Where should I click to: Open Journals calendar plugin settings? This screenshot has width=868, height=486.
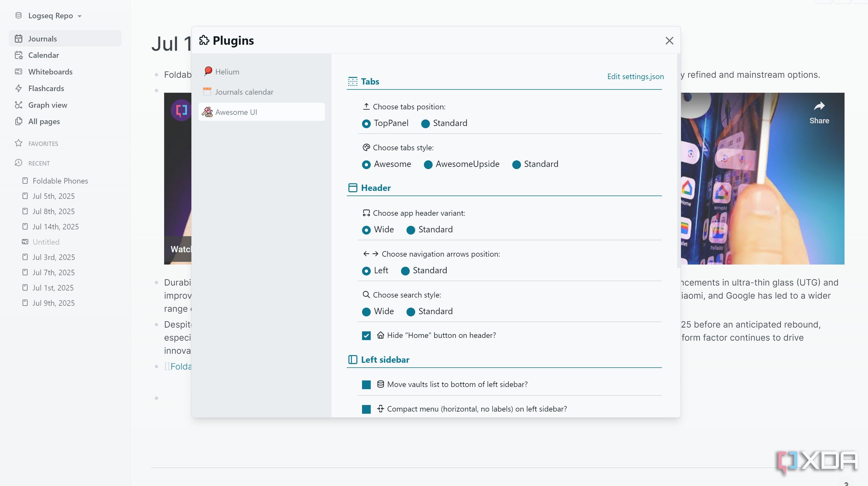(x=244, y=92)
